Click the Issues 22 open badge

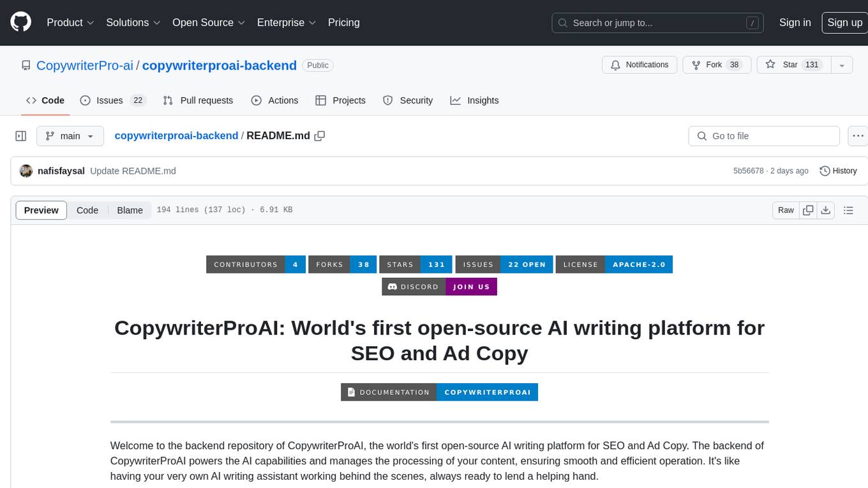pyautogui.click(x=504, y=264)
